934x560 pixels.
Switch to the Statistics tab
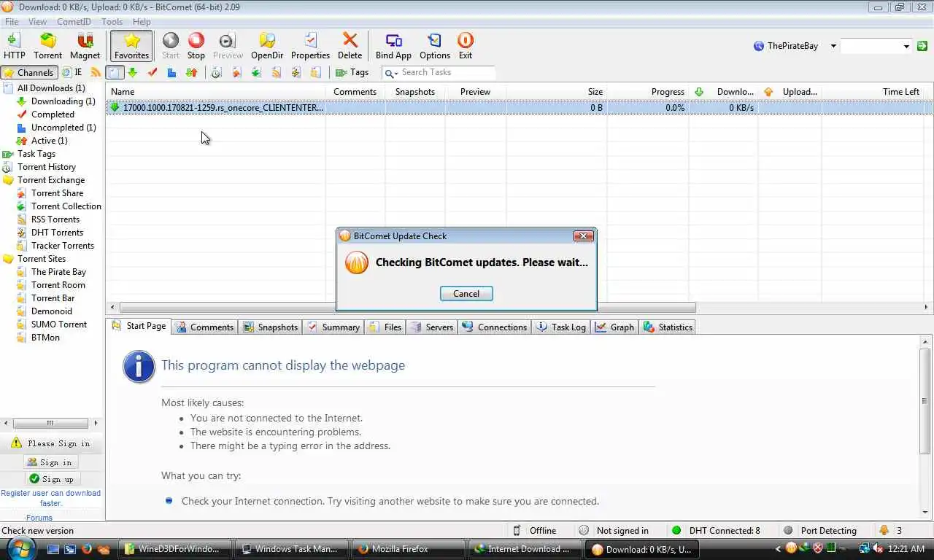pos(668,327)
